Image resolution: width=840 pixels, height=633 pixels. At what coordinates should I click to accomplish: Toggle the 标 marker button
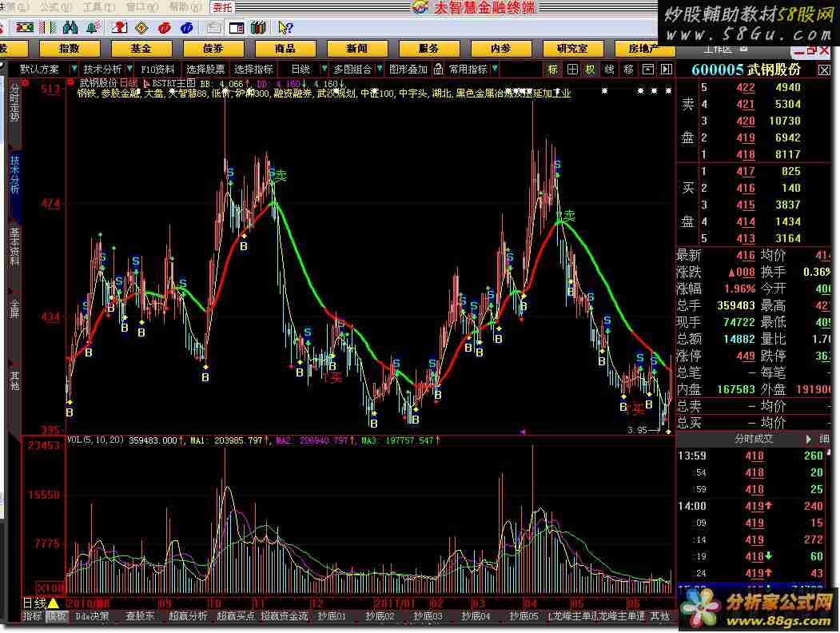[553, 69]
